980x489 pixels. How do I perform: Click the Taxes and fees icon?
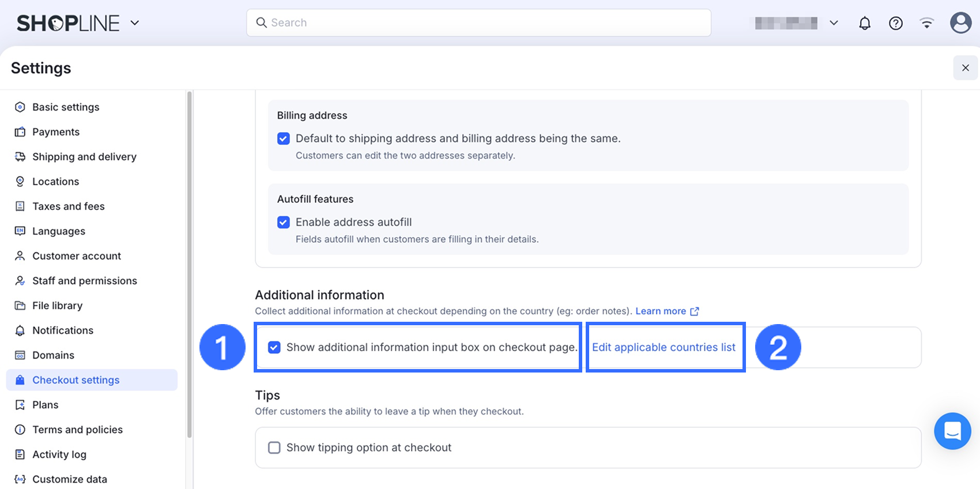point(20,206)
